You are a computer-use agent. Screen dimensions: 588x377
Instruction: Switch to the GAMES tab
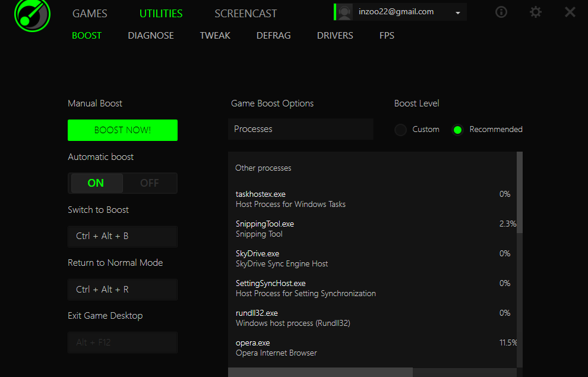[90, 14]
